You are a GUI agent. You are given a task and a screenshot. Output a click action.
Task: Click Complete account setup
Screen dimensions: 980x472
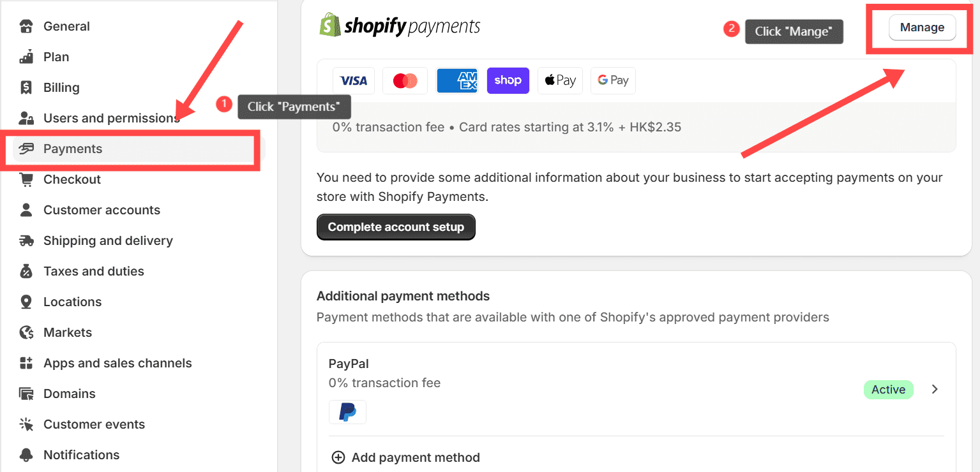pos(396,227)
